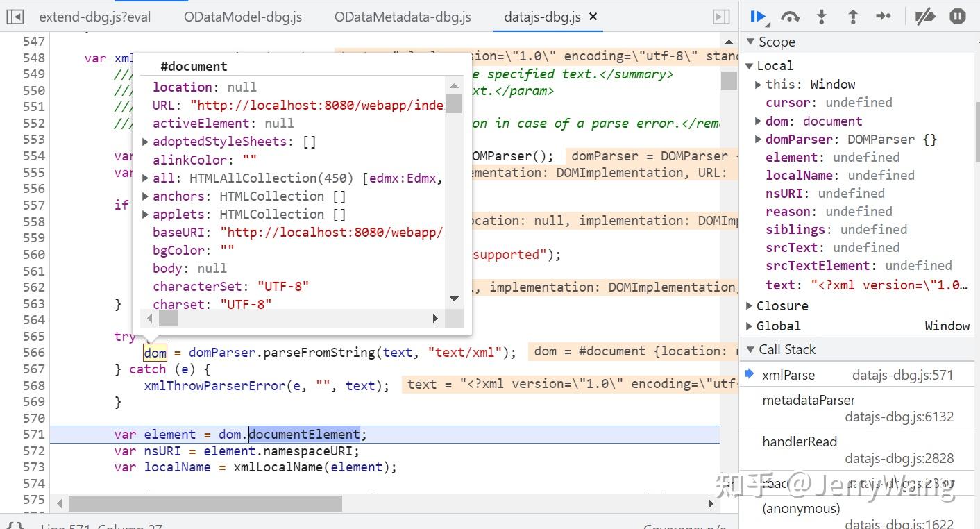Click the Step out of current function icon

(852, 17)
